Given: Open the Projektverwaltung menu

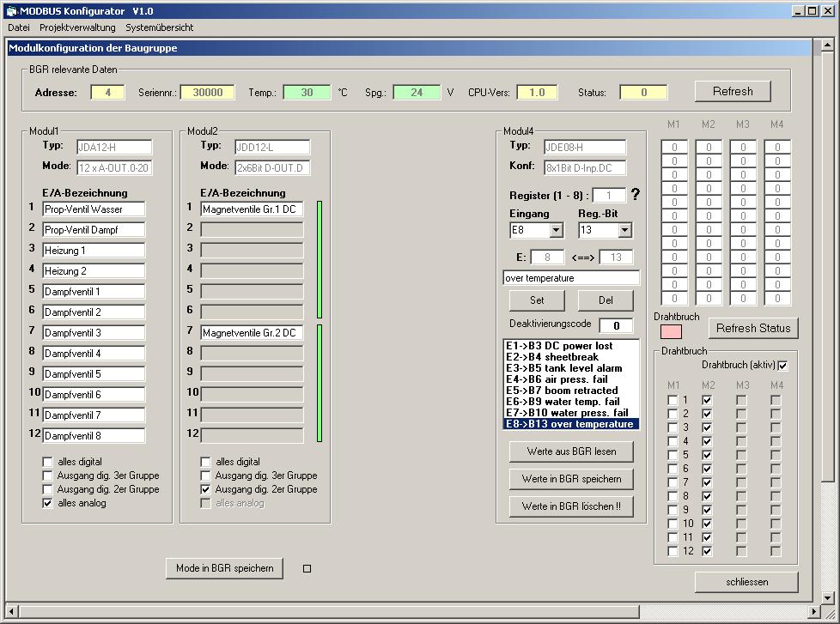Looking at the screenshot, I should coord(77,27).
